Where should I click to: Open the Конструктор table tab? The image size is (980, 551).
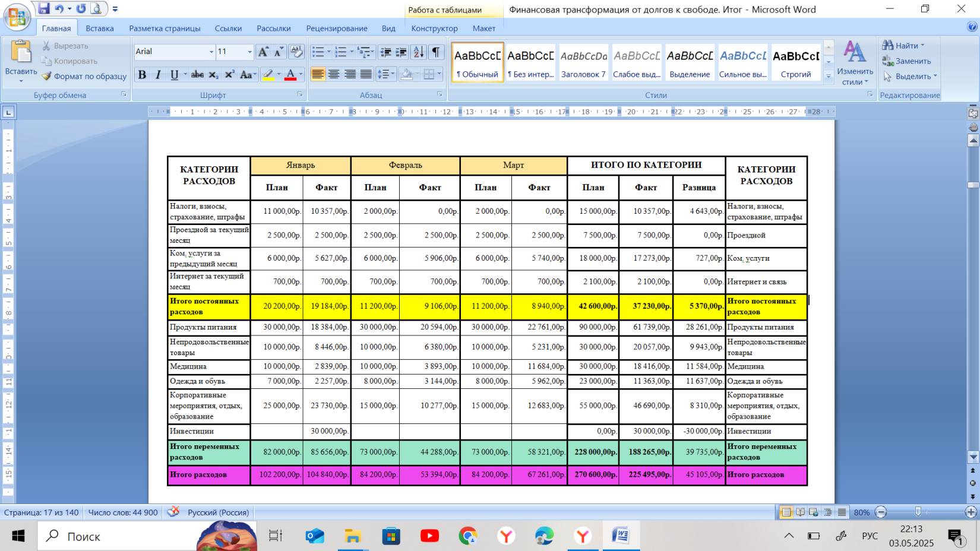(434, 28)
